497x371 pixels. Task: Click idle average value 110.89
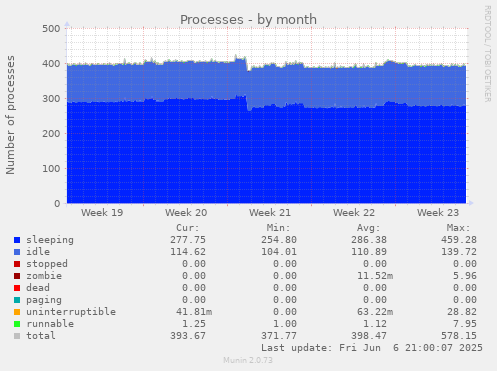pos(369,252)
